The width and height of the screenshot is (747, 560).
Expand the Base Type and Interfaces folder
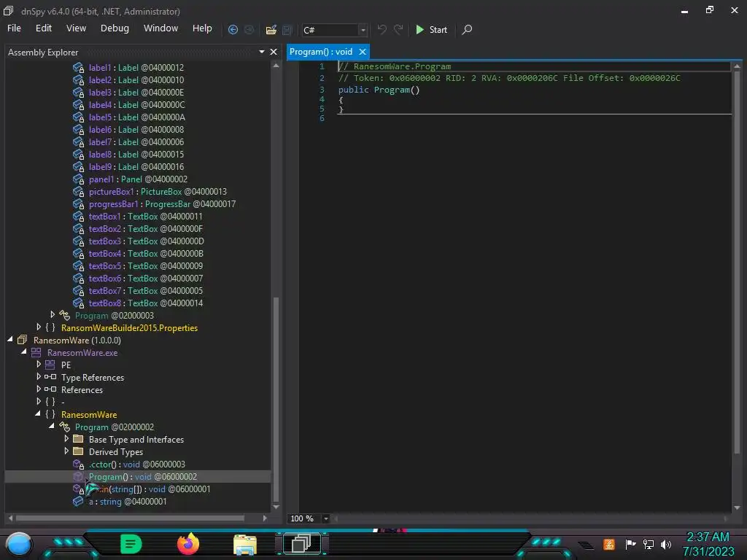pyautogui.click(x=66, y=438)
